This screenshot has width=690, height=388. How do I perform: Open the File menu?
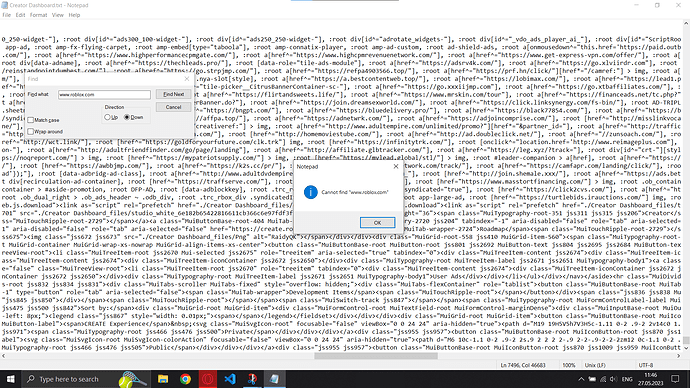point(7,15)
